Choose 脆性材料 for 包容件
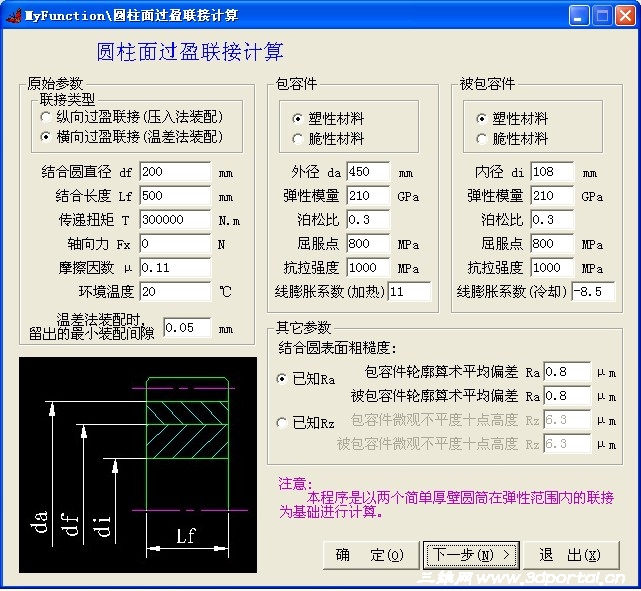This screenshot has width=641, height=591. click(328, 139)
